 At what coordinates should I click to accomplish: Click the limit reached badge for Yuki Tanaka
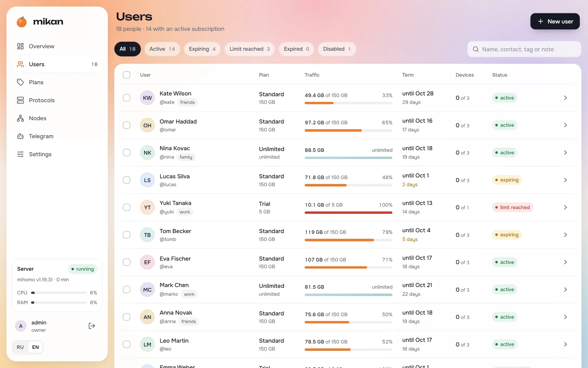pyautogui.click(x=512, y=207)
